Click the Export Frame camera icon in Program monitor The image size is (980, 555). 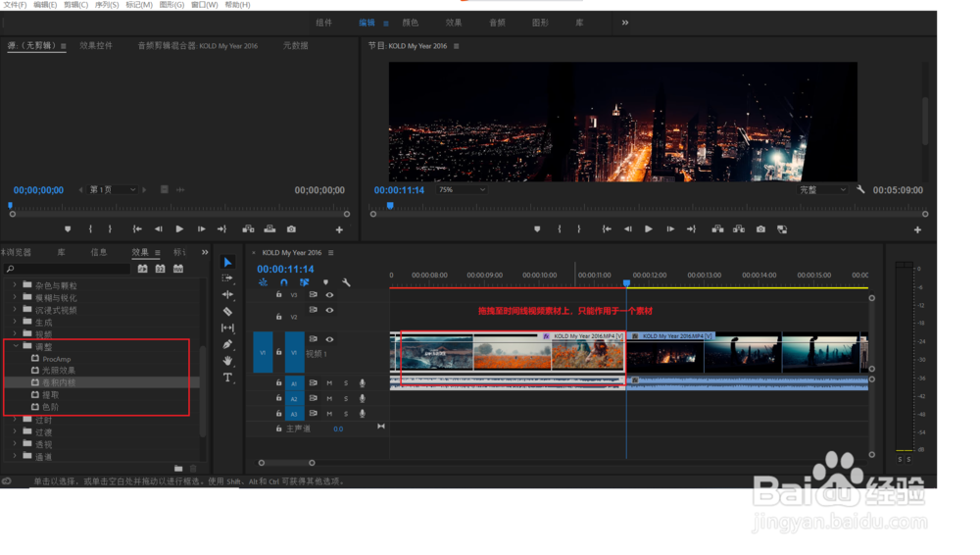pos(760,229)
